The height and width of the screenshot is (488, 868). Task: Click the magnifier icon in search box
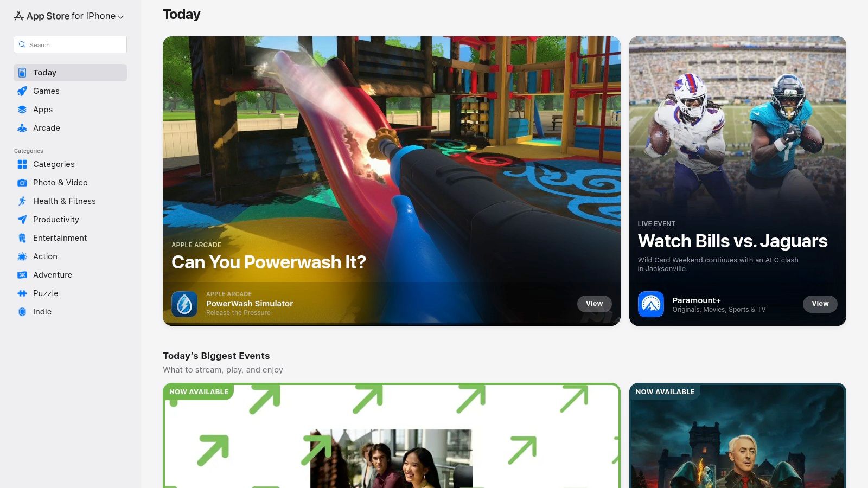pos(22,44)
